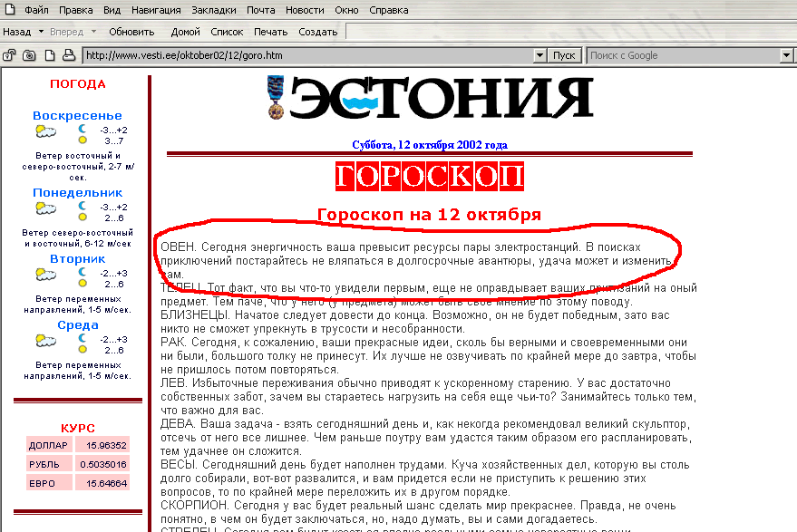This screenshot has height=532, width=797.
Task: Open the Новости menu
Action: point(305,10)
